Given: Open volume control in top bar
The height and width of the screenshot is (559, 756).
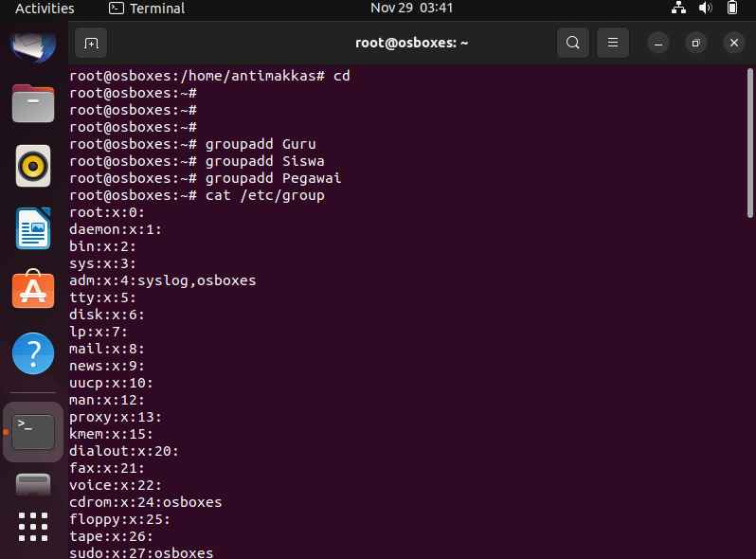Looking at the screenshot, I should pyautogui.click(x=705, y=8).
